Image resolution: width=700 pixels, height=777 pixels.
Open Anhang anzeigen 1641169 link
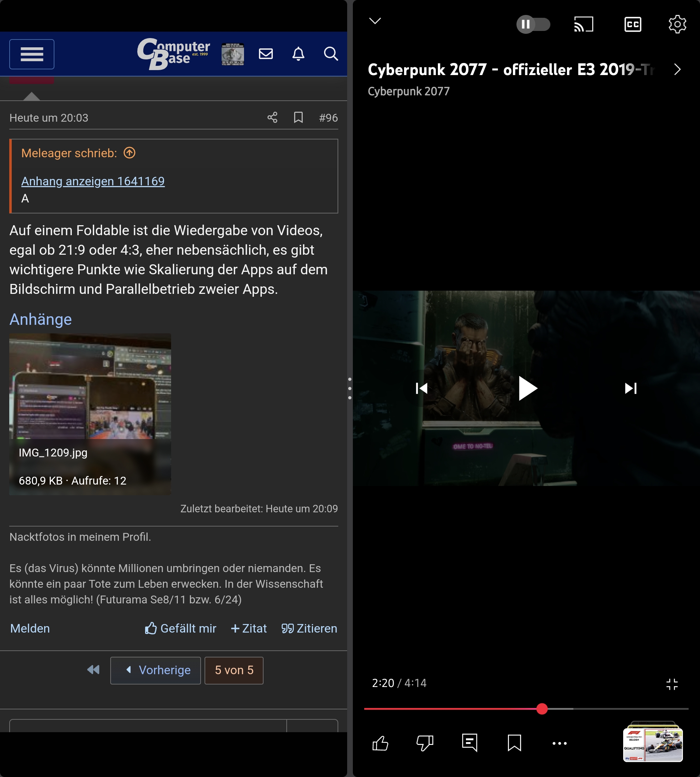(x=93, y=181)
